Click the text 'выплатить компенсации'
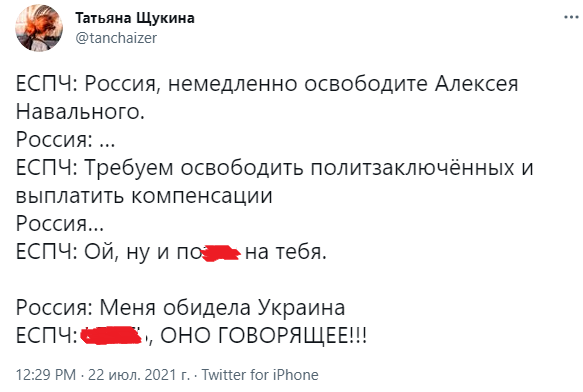583x392 pixels. [144, 196]
